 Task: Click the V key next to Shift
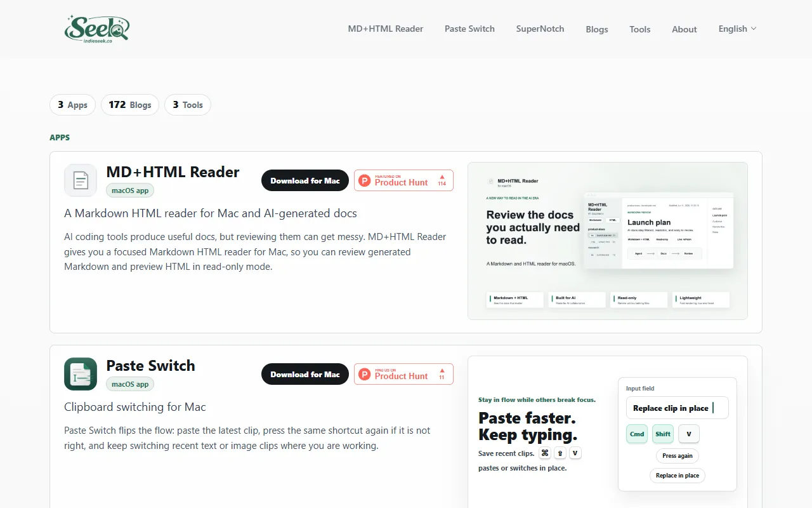(x=689, y=434)
